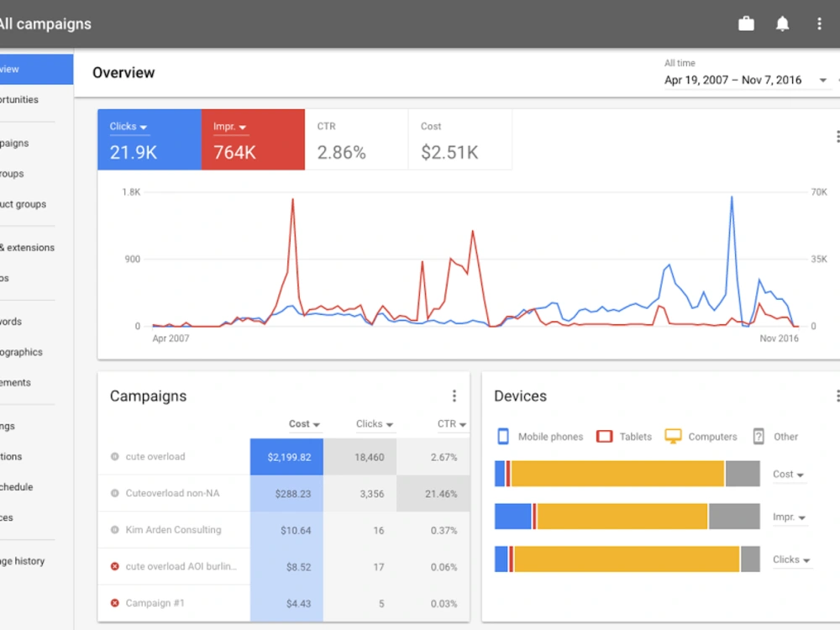Click the Overview page heading

point(123,73)
